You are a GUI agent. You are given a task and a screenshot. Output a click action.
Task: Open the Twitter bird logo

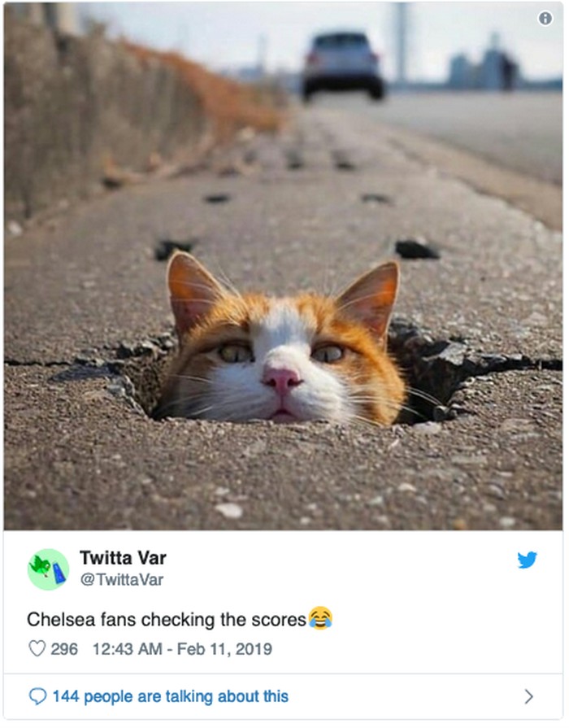[x=527, y=560]
